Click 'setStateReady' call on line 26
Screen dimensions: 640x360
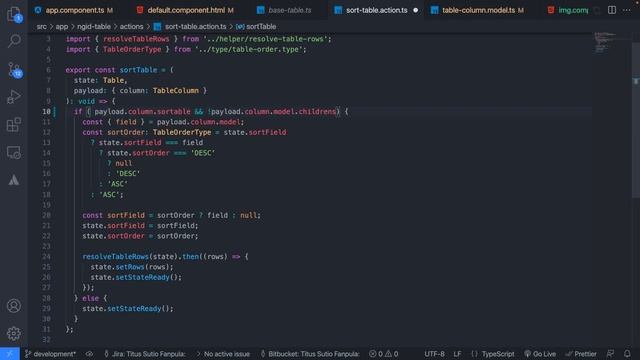(142, 278)
